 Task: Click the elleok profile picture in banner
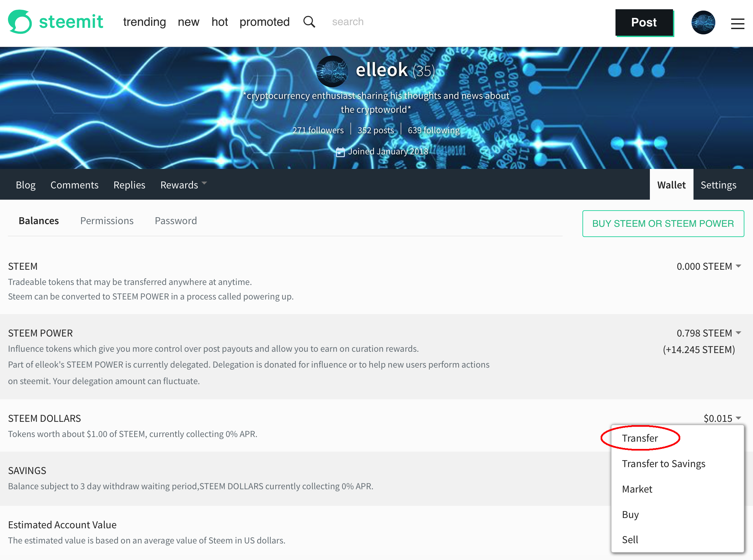[x=332, y=71]
